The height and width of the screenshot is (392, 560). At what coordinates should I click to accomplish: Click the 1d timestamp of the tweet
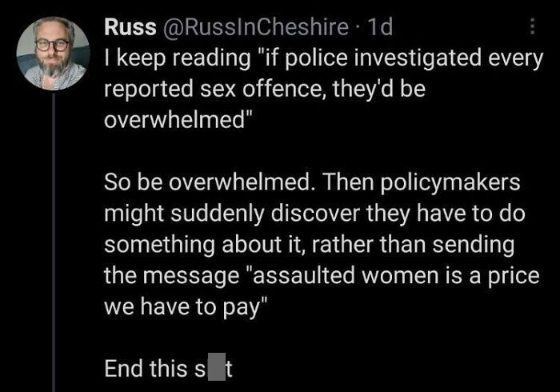click(x=380, y=27)
